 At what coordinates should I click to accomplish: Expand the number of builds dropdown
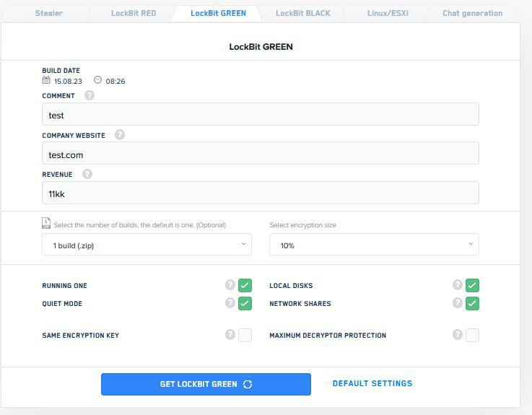pos(147,245)
